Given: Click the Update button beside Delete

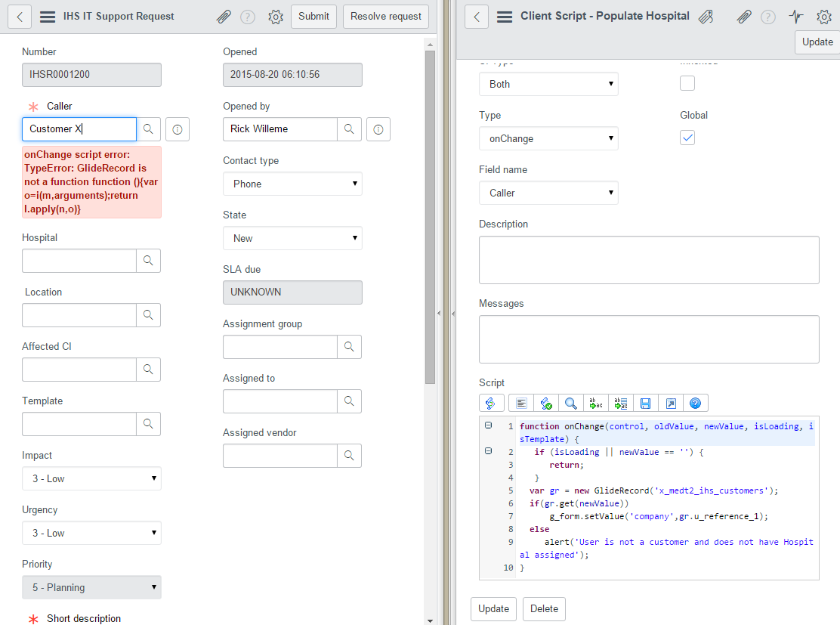Looking at the screenshot, I should coord(494,609).
